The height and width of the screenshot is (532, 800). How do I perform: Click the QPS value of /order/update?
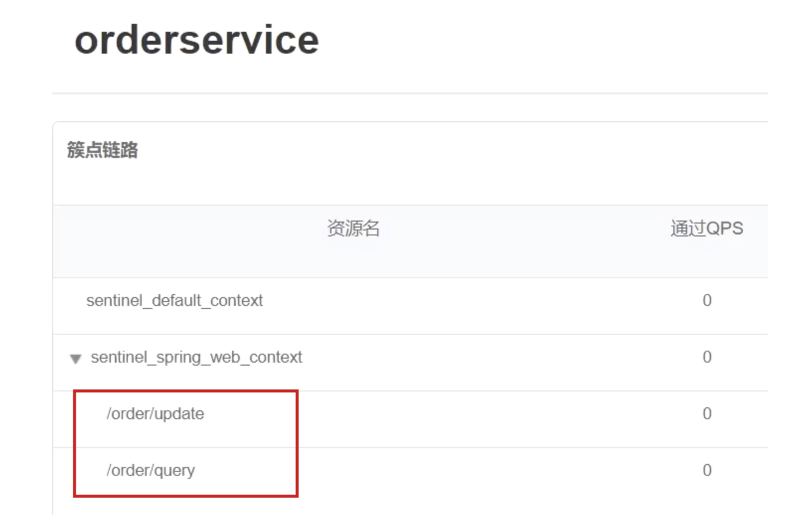[707, 414]
